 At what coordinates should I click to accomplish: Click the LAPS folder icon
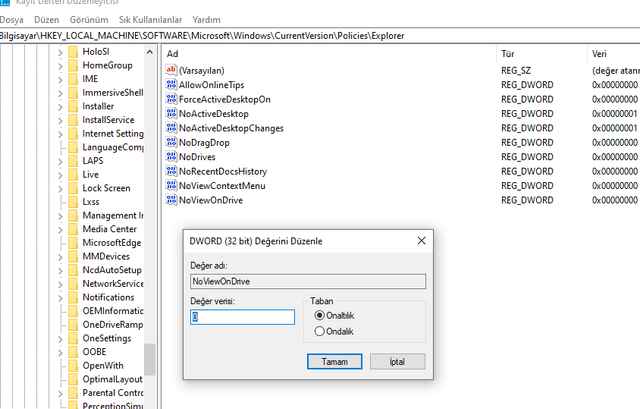73,161
